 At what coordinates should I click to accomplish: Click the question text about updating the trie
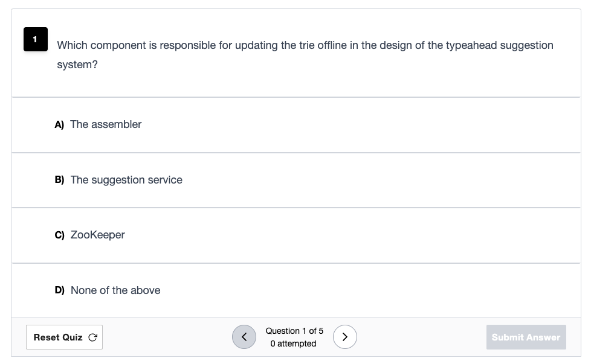[305, 55]
